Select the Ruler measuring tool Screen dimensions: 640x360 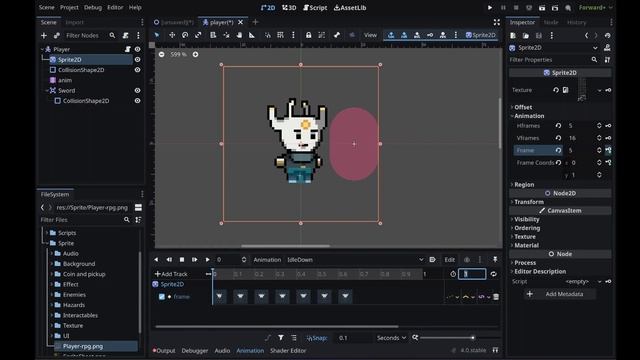pyautogui.click(x=252, y=35)
